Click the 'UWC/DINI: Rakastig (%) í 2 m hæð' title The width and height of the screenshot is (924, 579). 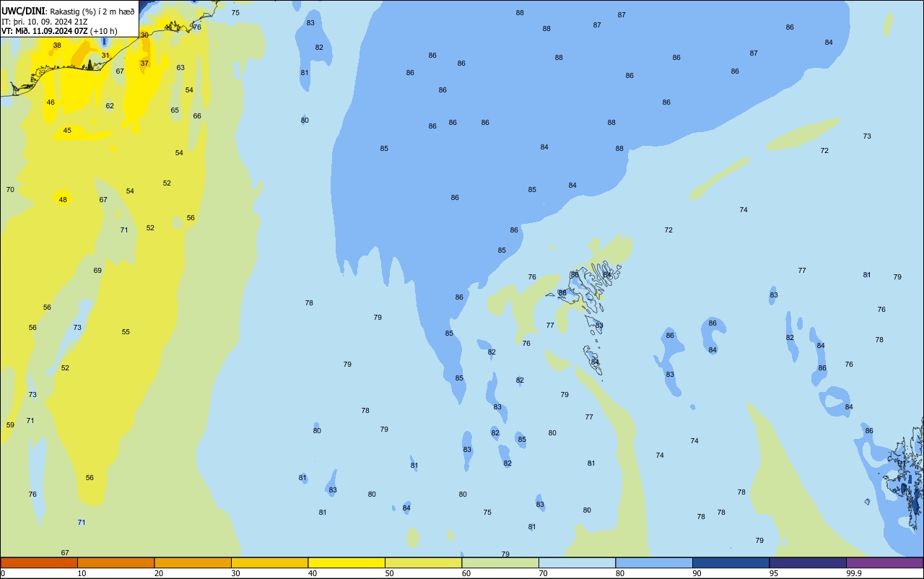[x=67, y=11]
